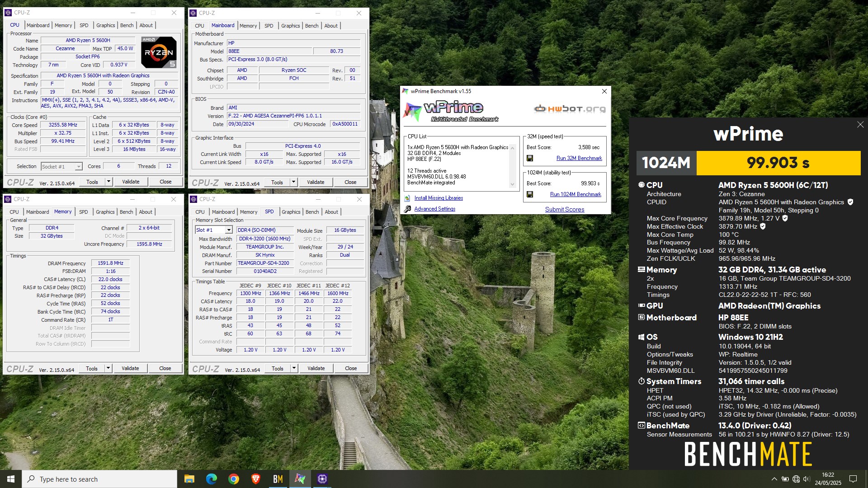Click the CPU-Z icon in the Memory window title bar
This screenshot has height=488, width=868.
(x=8, y=199)
